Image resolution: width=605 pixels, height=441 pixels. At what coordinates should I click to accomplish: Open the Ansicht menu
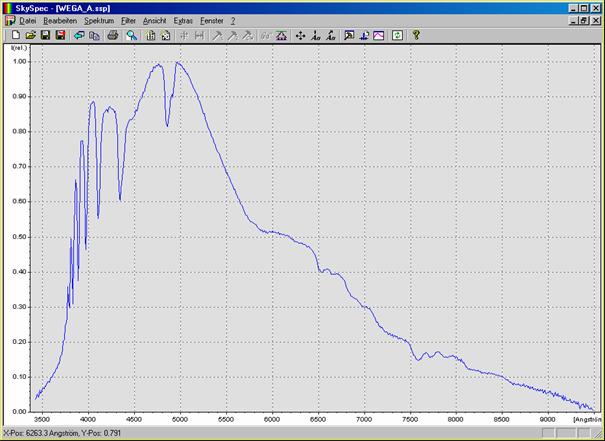tap(155, 20)
